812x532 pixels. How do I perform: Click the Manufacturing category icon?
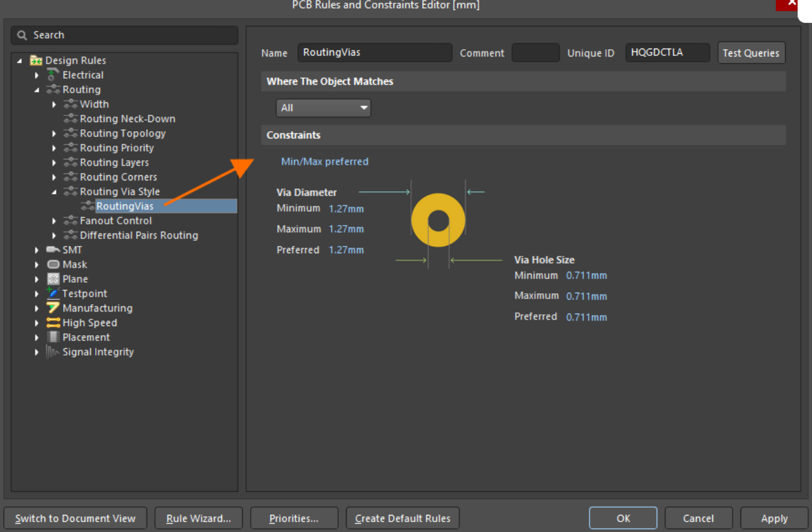tap(53, 308)
